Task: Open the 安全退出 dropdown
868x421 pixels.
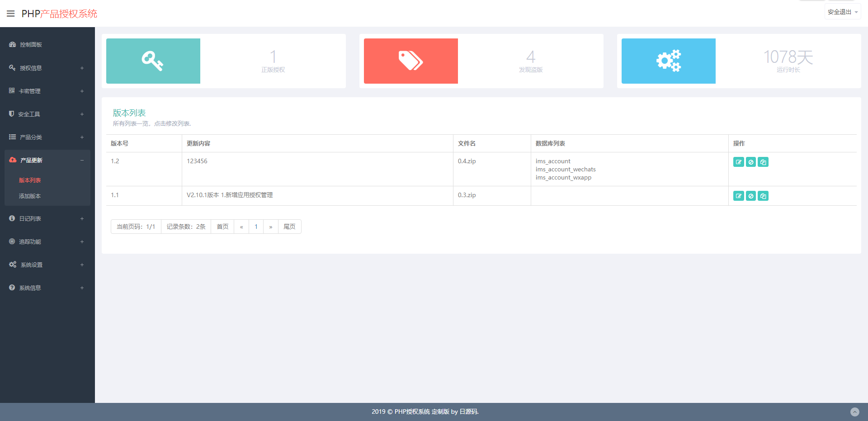Action: [x=842, y=12]
